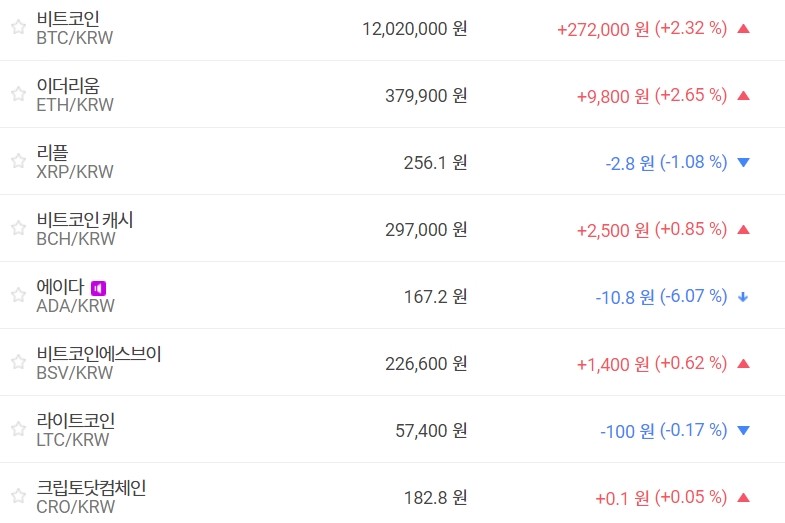Screen dimensions: 785x523
Task: Open the 비트코인 coin name link
Action: click(x=67, y=18)
